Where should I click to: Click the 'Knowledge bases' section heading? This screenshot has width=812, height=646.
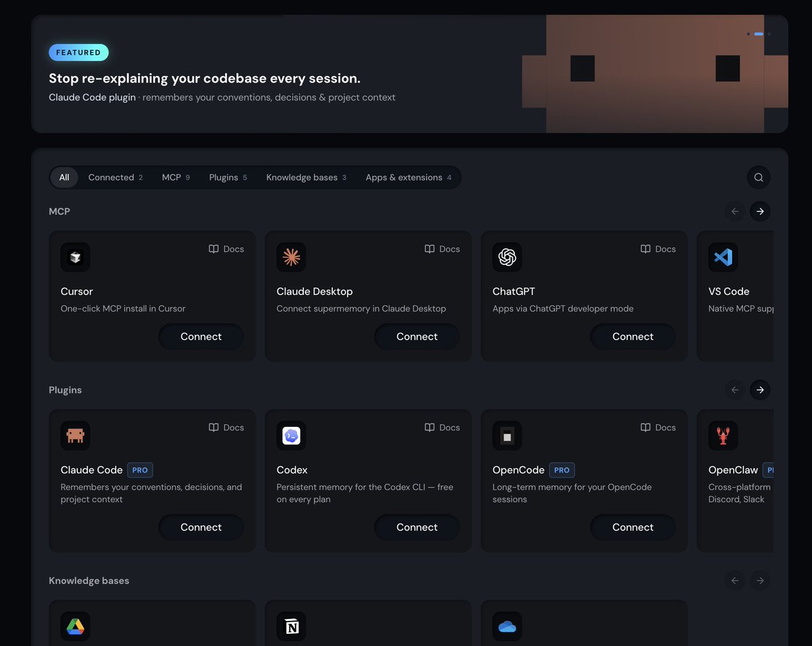(x=89, y=581)
